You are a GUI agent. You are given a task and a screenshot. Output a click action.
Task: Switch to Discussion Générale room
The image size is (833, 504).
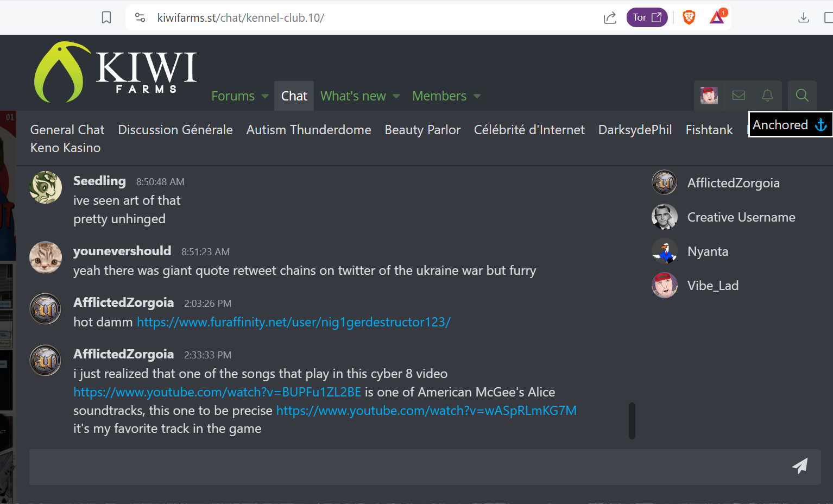[175, 130]
